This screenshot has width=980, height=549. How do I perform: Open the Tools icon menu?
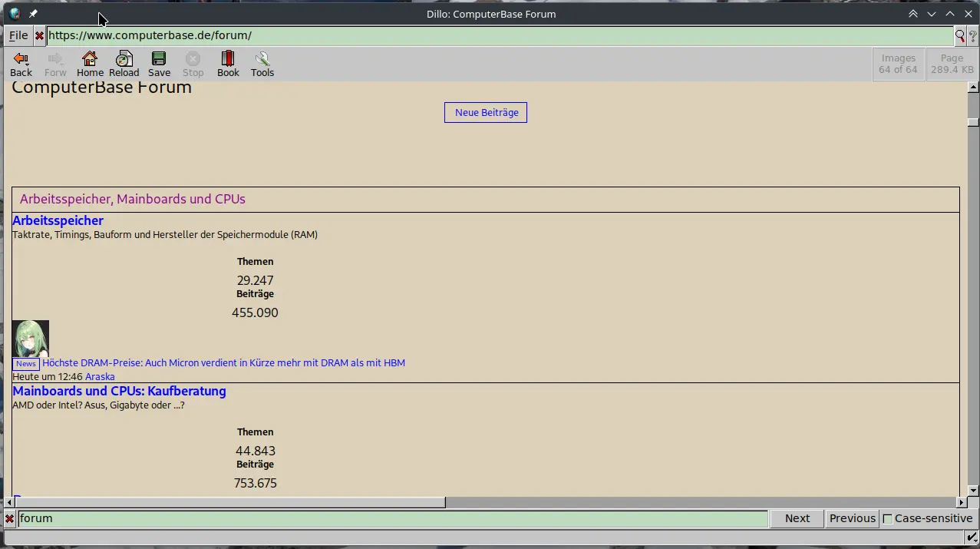click(262, 64)
